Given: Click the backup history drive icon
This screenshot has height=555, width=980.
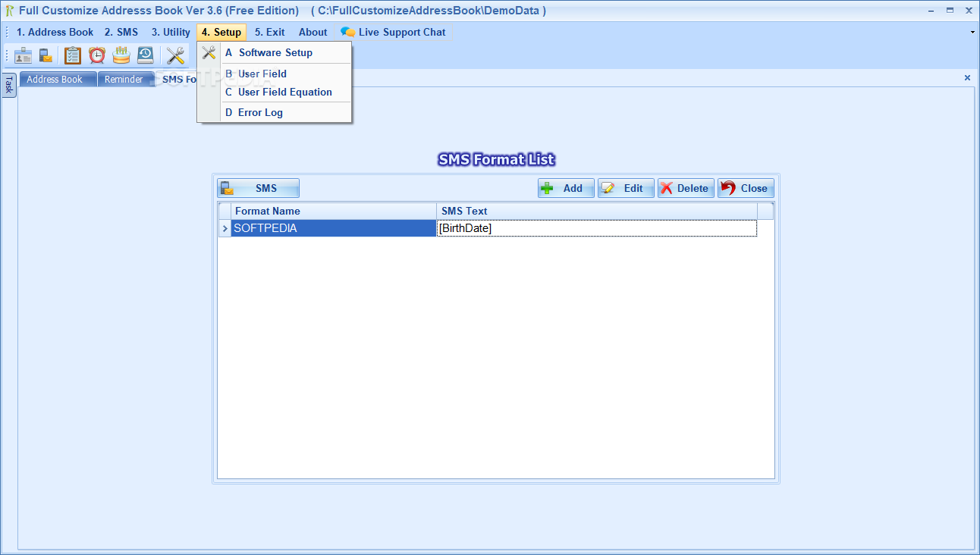Looking at the screenshot, I should [x=146, y=55].
